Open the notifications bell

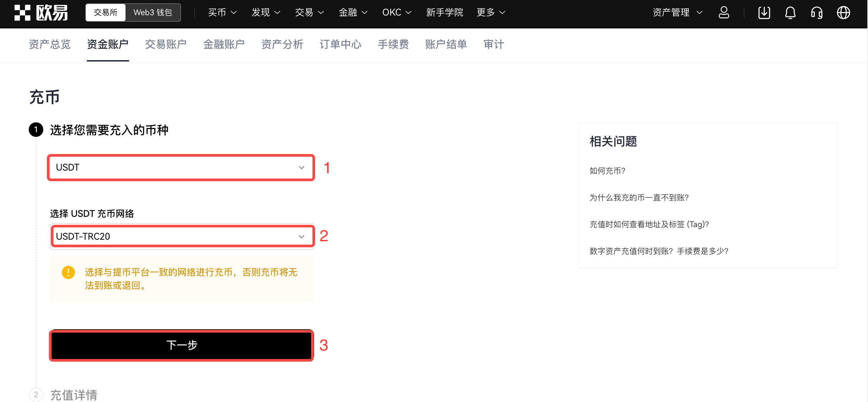[x=790, y=13]
